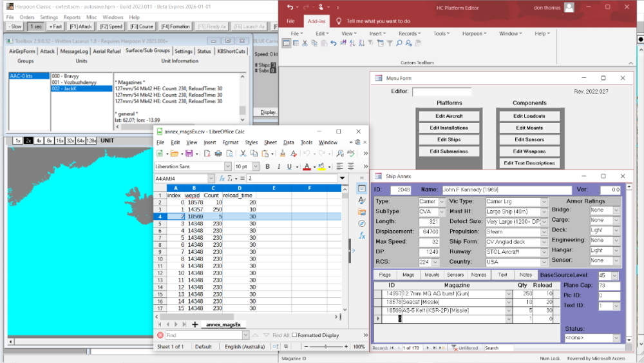Click Edit Aircraft button in Menu Form
The image size is (644, 363).
coord(449,116)
